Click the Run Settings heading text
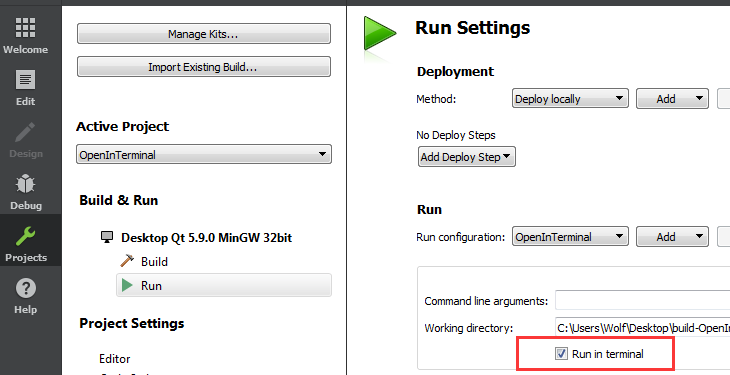730x375 pixels. [x=473, y=28]
